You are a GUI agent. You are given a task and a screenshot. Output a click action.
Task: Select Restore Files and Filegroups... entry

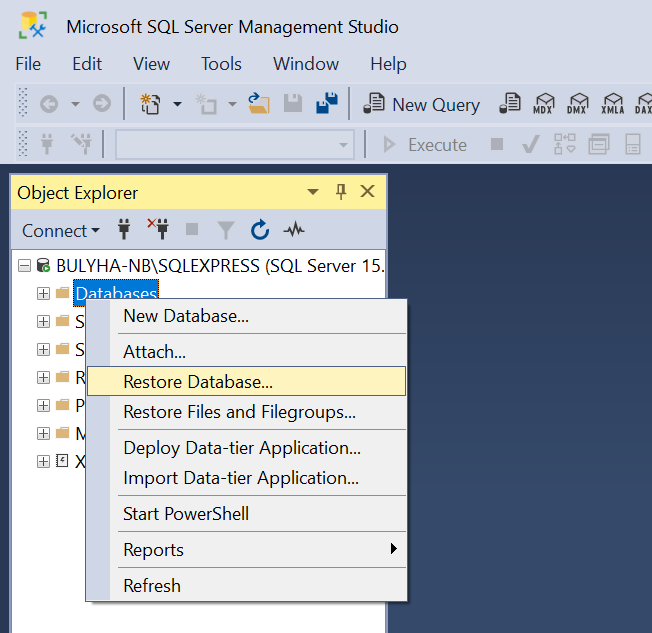pos(247,412)
